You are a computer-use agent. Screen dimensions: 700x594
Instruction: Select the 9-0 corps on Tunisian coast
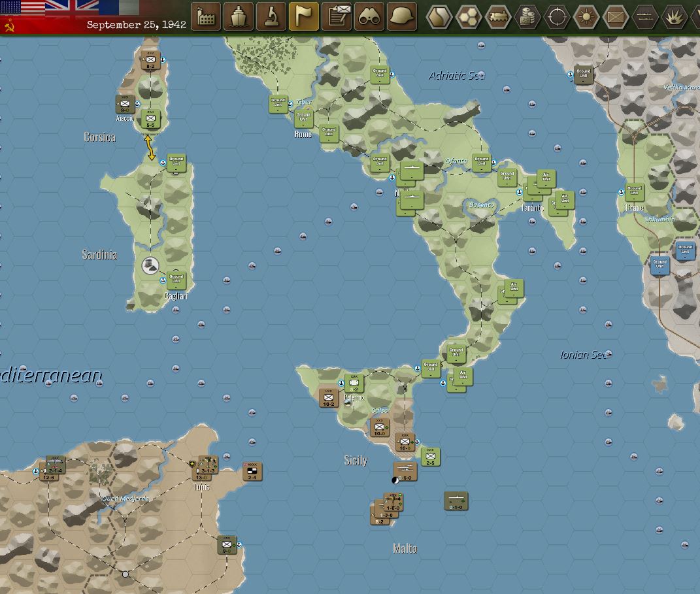[227, 545]
